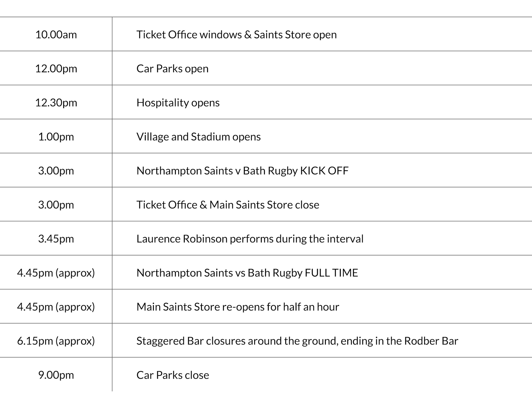Image resolution: width=532 pixels, height=408 pixels.
Task: Click the 3.00pm time beside Ticket Office close
Action: pos(56,205)
